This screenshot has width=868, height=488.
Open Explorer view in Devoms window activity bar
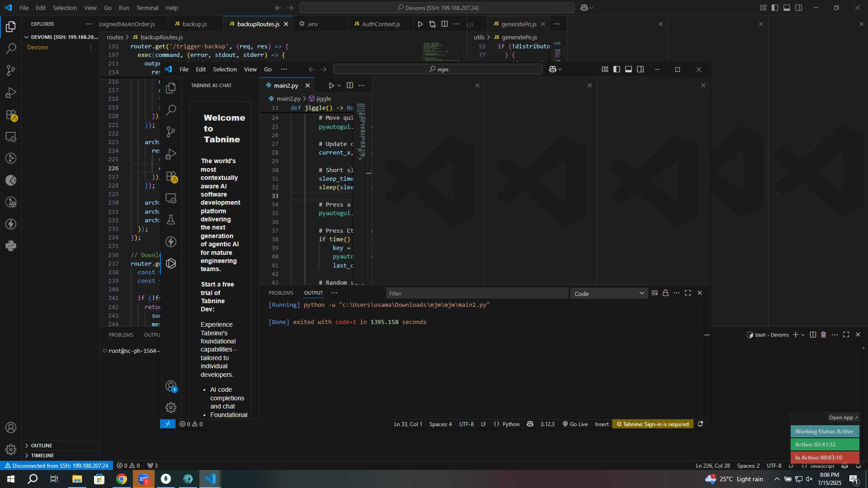(x=11, y=27)
